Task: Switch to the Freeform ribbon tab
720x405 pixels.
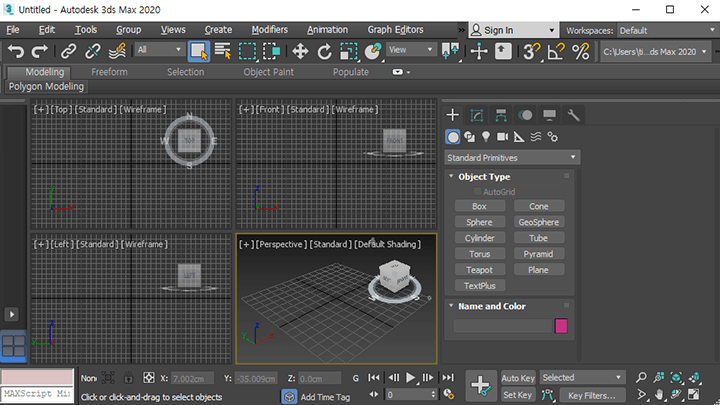Action: pos(109,72)
